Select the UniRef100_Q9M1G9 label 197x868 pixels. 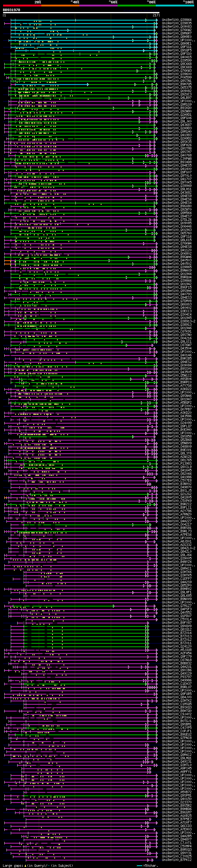click(x=177, y=104)
